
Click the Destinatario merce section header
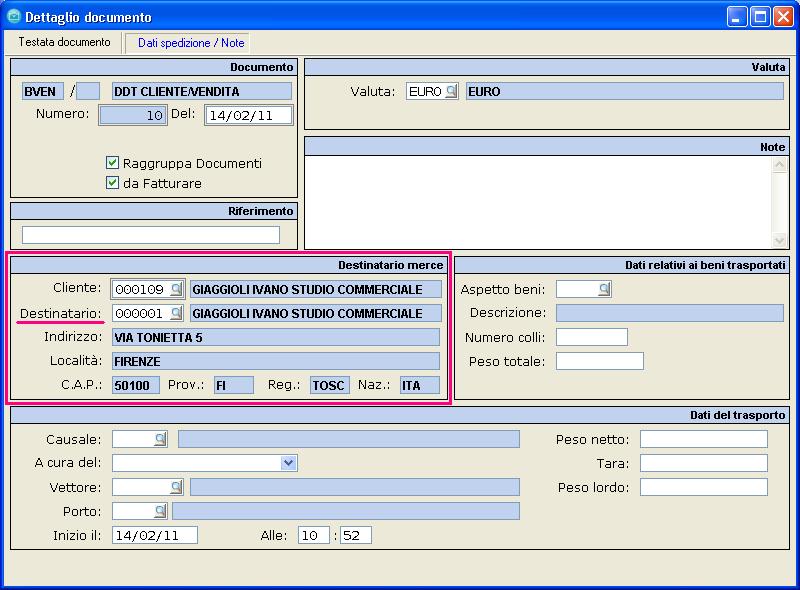click(x=229, y=265)
